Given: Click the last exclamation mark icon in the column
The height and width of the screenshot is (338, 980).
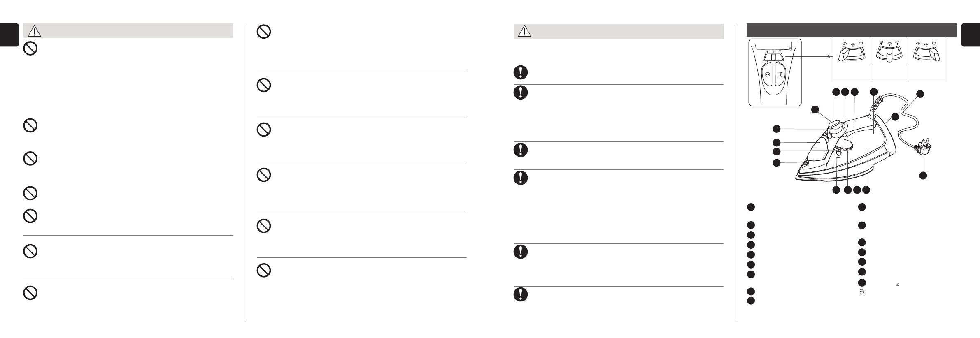Looking at the screenshot, I should [521, 294].
